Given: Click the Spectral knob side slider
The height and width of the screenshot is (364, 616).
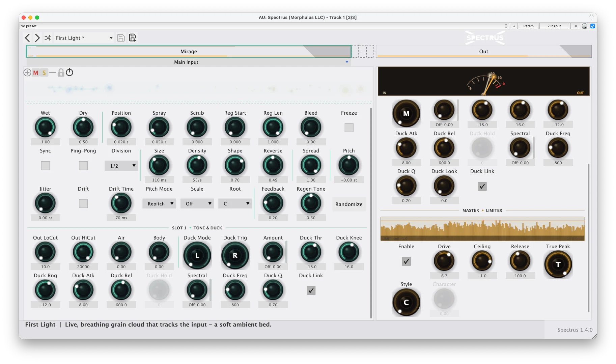Looking at the screenshot, I should (x=211, y=290).
